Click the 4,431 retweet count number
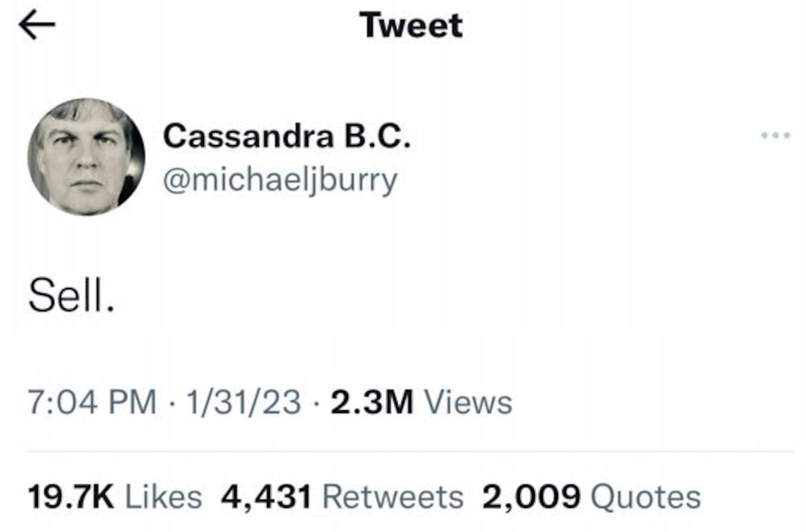The height and width of the screenshot is (532, 806). point(266,496)
